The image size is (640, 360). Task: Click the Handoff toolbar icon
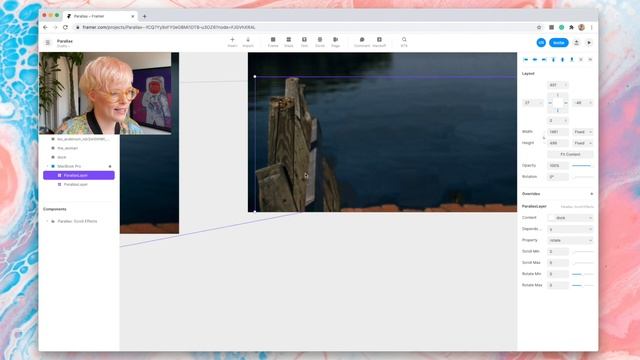click(379, 42)
